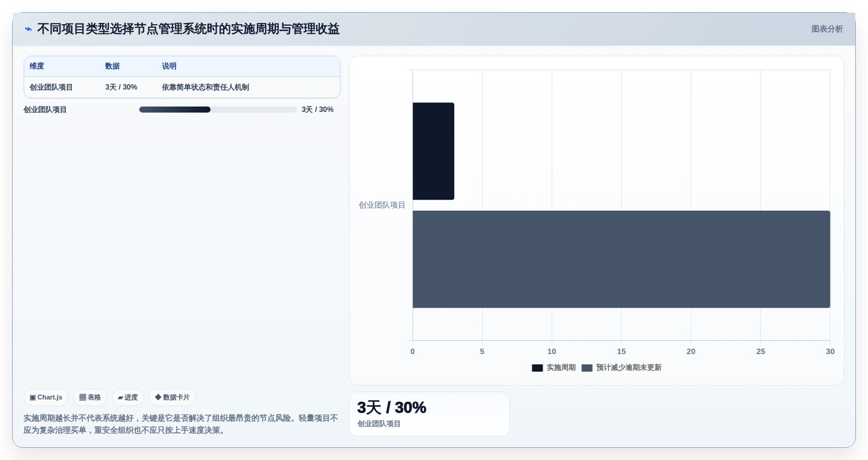The image size is (868, 460).
Task: Click the x-axis tick label 30
Action: 830,352
